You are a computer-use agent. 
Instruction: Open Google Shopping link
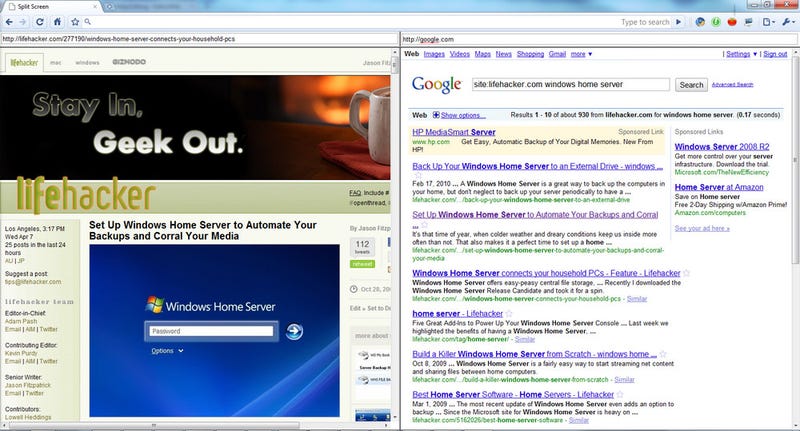(x=530, y=54)
